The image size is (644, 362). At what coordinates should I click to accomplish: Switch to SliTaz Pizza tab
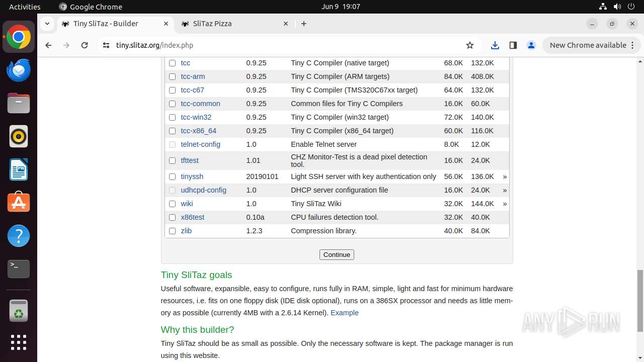pos(234,24)
